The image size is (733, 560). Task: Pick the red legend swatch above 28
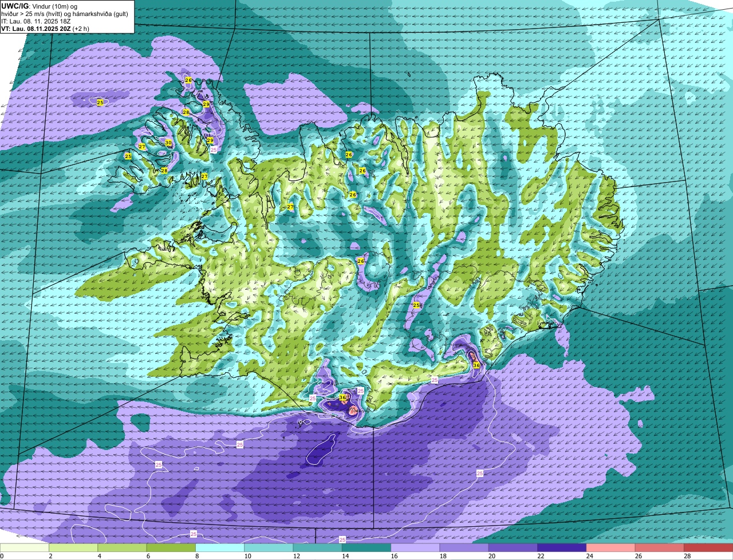(708, 548)
